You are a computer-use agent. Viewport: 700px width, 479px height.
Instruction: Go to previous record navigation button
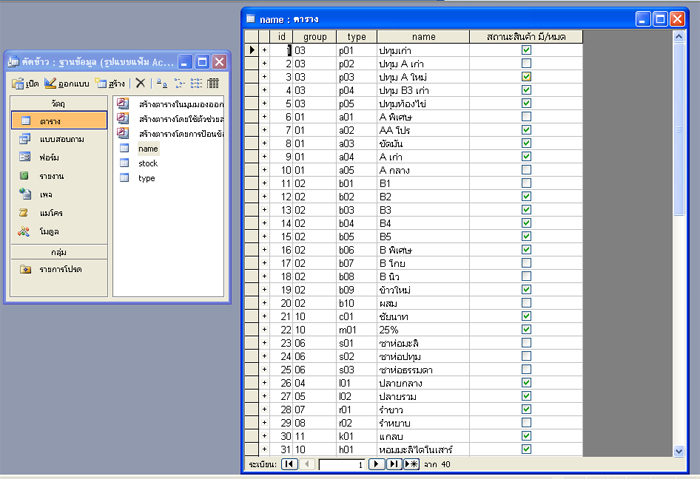pos(307,464)
